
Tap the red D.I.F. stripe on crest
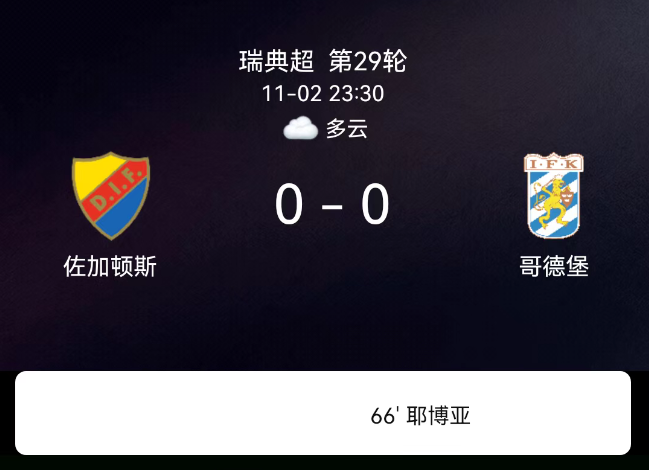tap(112, 192)
